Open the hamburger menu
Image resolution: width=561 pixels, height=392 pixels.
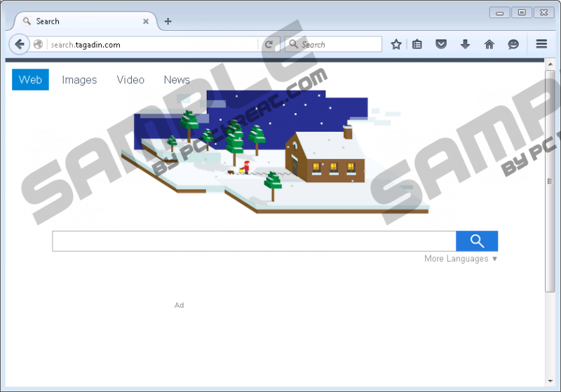(541, 44)
